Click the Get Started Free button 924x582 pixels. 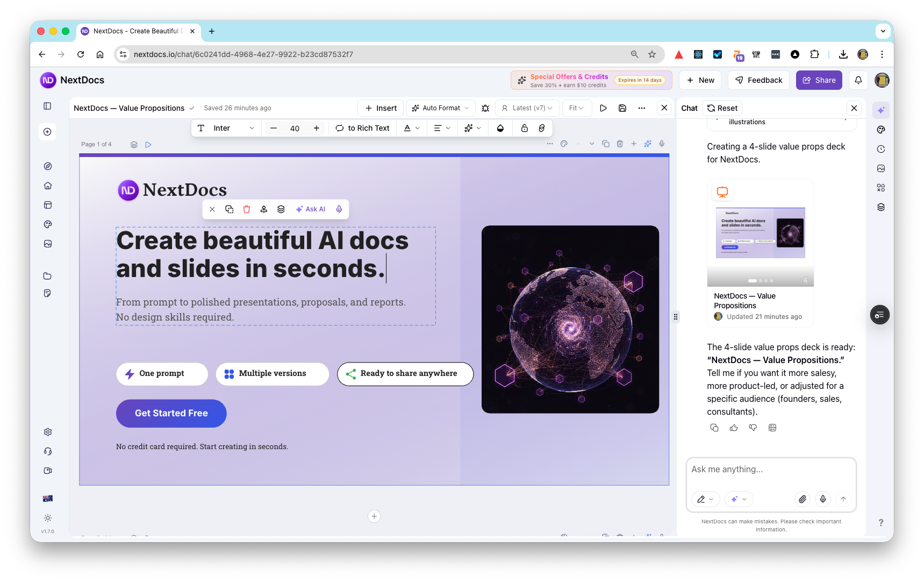click(x=171, y=413)
